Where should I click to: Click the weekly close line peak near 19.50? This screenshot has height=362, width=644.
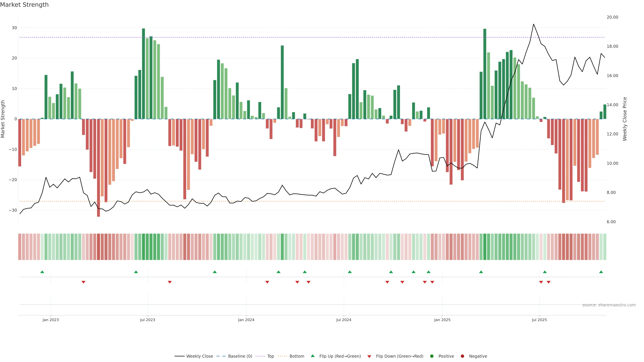tap(533, 24)
